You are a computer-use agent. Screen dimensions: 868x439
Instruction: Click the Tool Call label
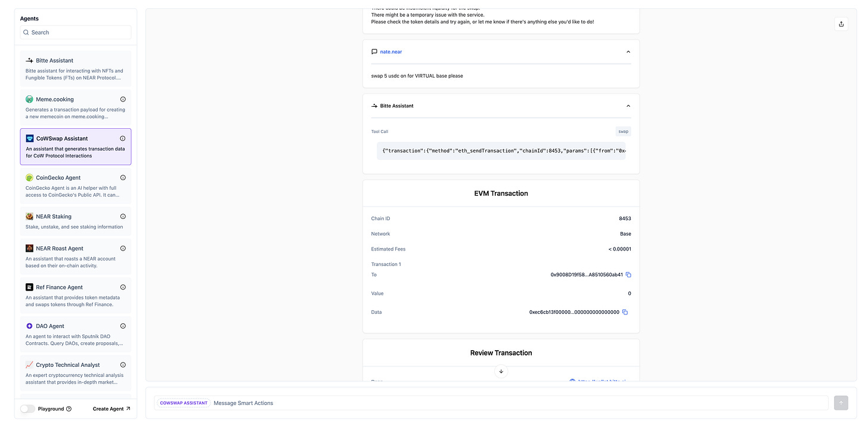(x=380, y=132)
